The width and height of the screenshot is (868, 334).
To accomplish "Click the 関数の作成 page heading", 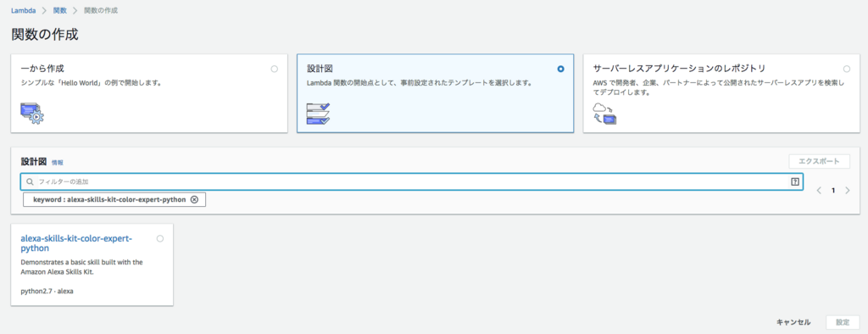I will pyautogui.click(x=45, y=35).
